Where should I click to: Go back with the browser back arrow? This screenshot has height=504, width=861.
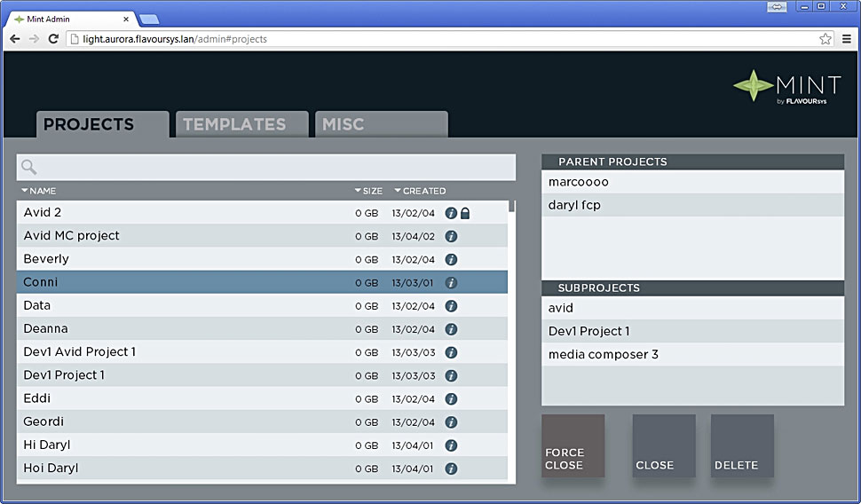[x=15, y=39]
